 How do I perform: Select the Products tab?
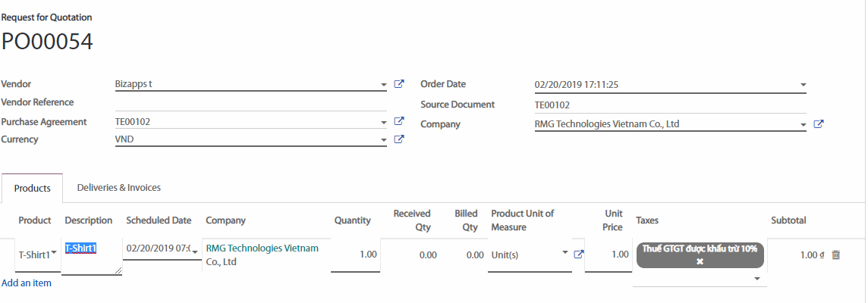click(x=33, y=188)
